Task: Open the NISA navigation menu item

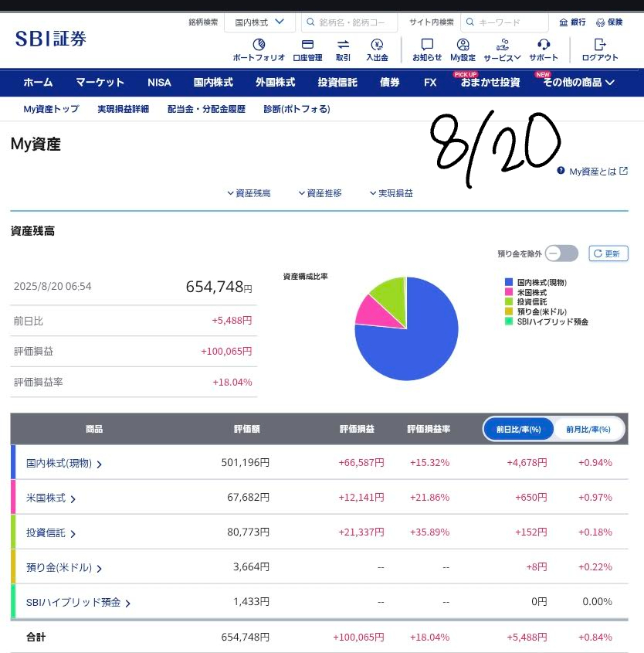Action: (x=159, y=82)
